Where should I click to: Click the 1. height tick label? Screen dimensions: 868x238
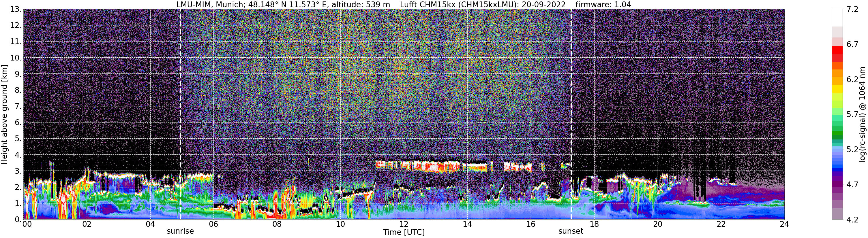coord(18,203)
